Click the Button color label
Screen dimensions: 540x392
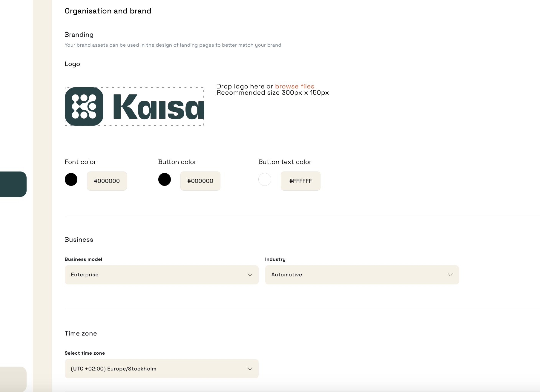click(177, 162)
